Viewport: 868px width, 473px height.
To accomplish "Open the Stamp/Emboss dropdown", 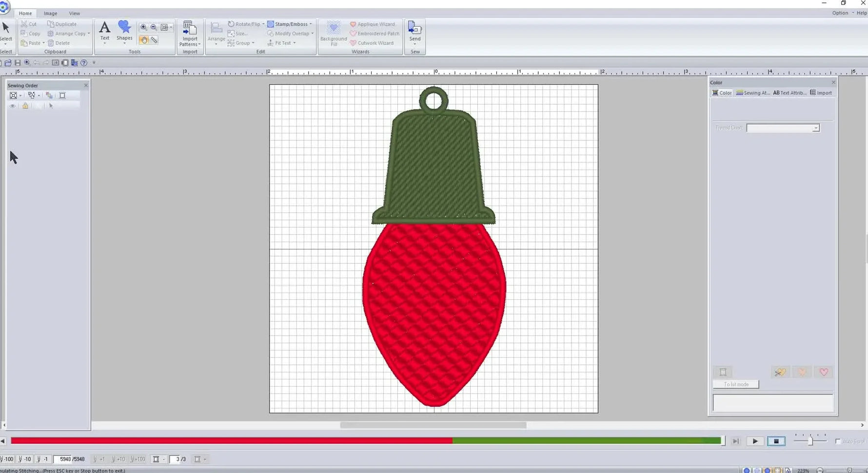I will tap(311, 24).
